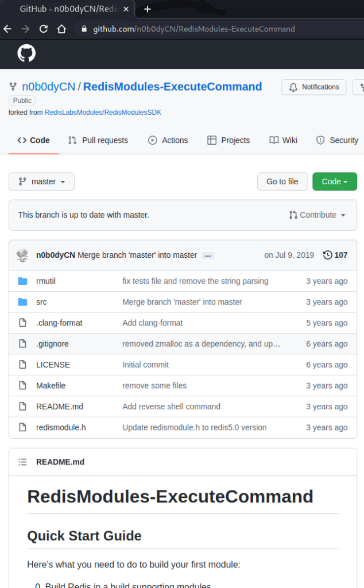This screenshot has width=364, height=588.
Task: Open 'Initial commit' message link
Action: coord(145,365)
